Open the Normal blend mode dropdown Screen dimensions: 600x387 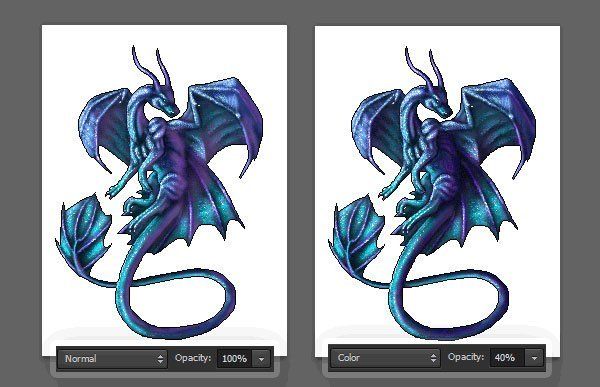pyautogui.click(x=112, y=359)
